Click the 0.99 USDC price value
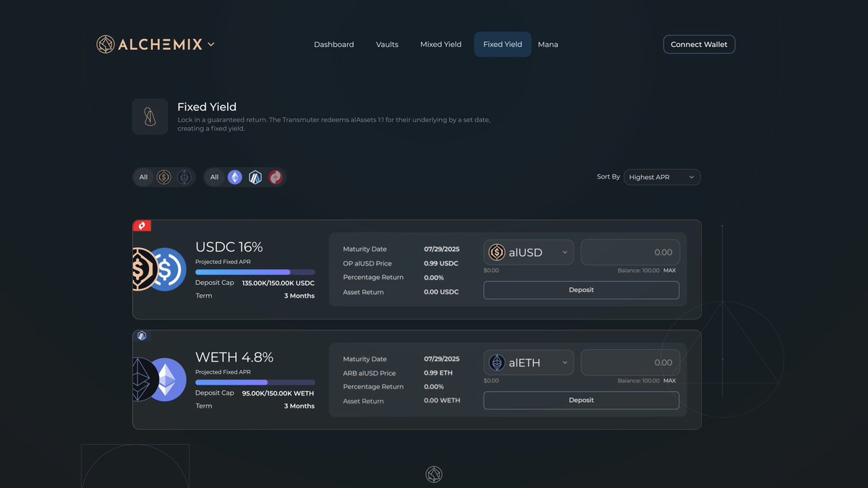 click(441, 263)
